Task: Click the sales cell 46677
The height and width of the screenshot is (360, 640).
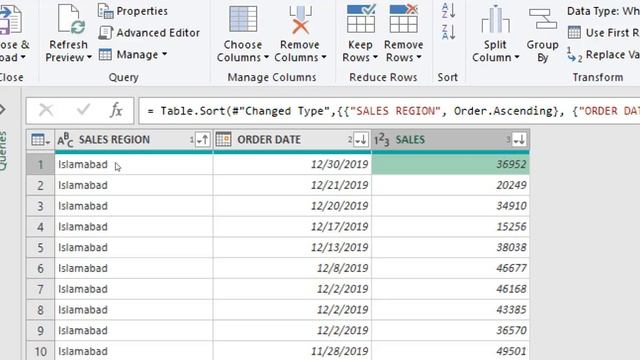Action: click(450, 269)
